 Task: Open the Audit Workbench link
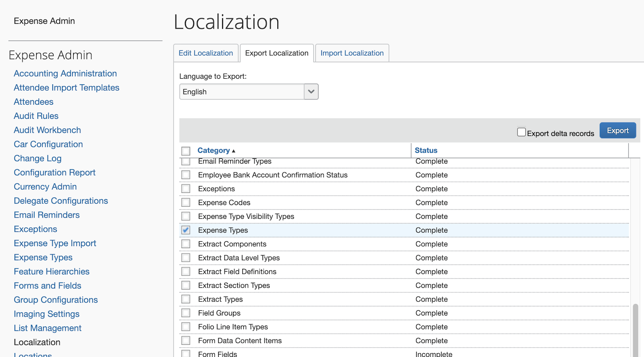pos(47,130)
